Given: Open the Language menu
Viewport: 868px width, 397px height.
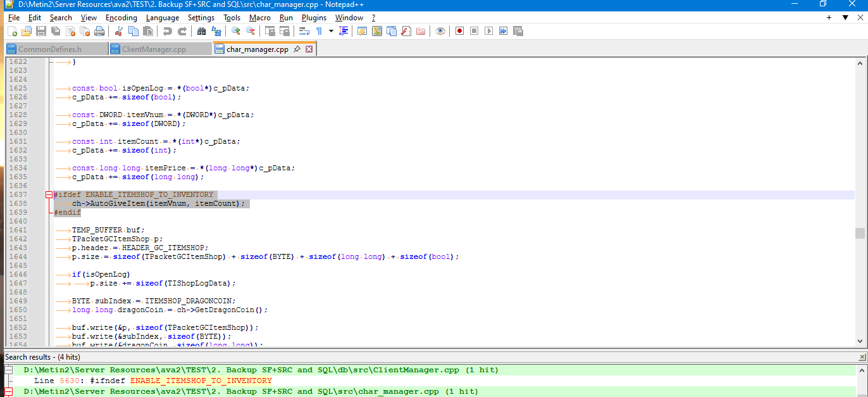Looking at the screenshot, I should [163, 18].
